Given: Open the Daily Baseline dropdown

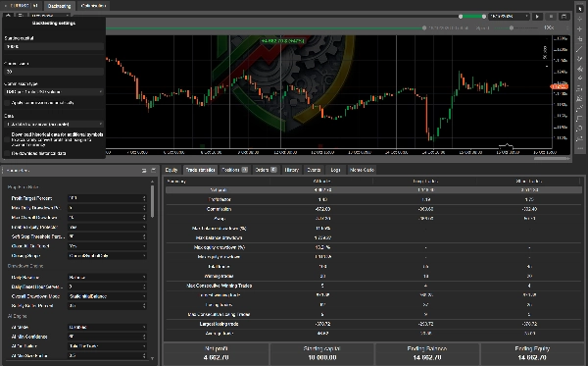Looking at the screenshot, I should point(107,277).
